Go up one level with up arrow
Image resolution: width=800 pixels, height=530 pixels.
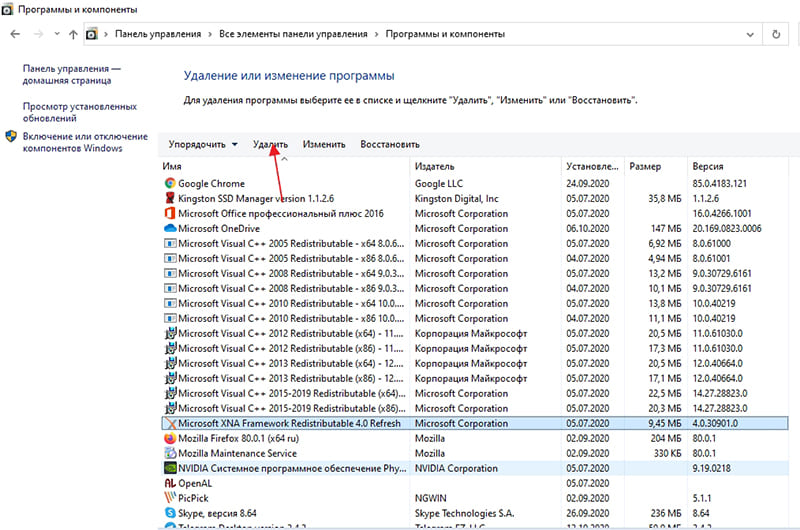(73, 34)
